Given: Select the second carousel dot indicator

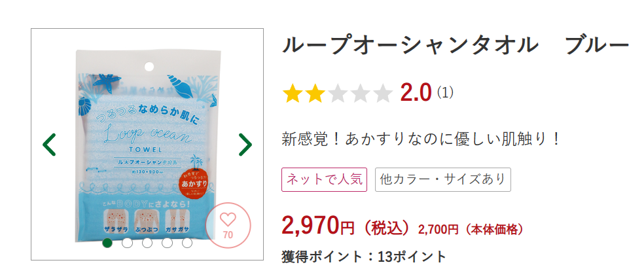Looking at the screenshot, I should [128, 243].
